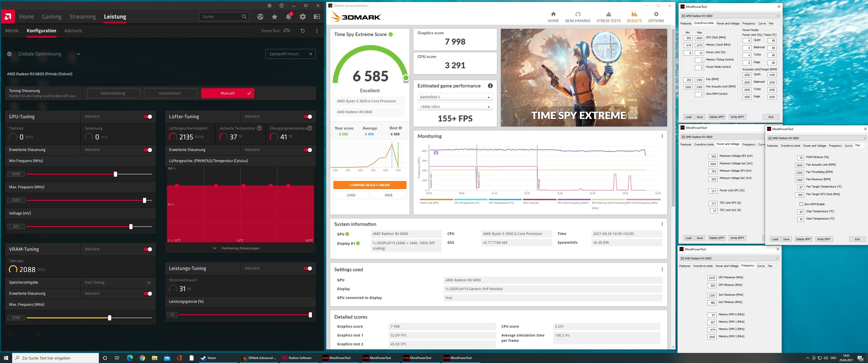This screenshot has width=868, height=363.
Task: Toggle Leistungs-Tuning switch
Action: click(308, 268)
